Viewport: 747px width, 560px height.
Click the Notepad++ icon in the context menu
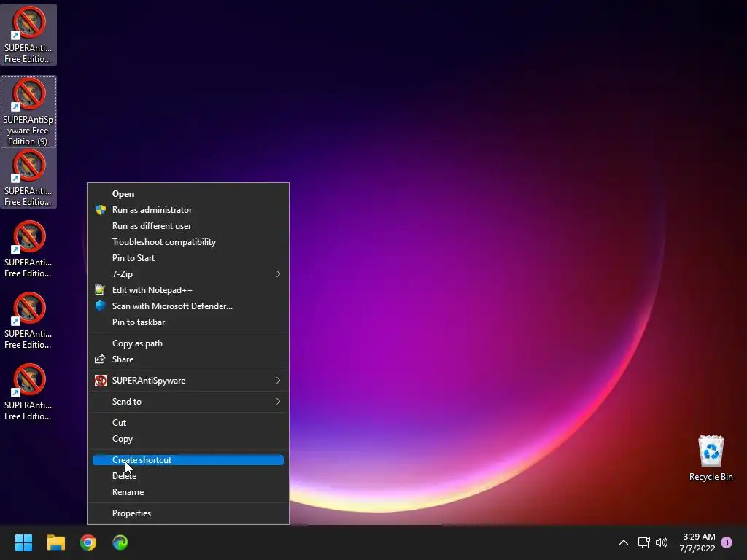coord(100,290)
